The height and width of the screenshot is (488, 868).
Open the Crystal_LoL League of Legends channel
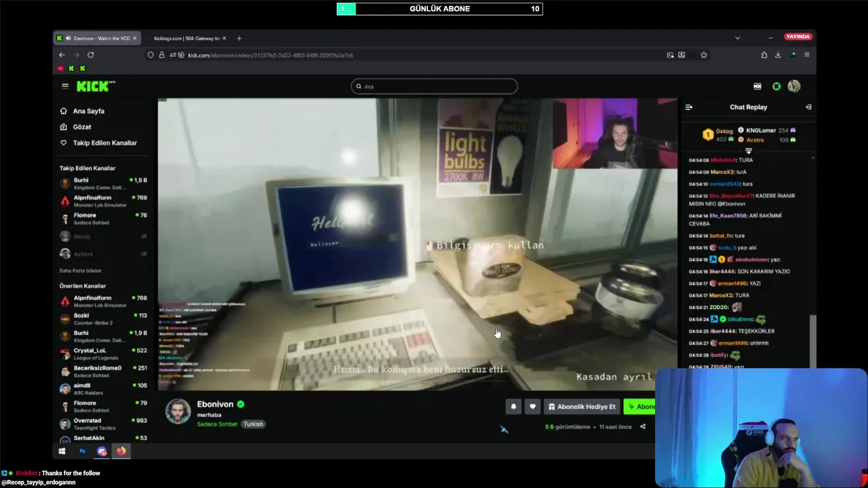pos(103,354)
